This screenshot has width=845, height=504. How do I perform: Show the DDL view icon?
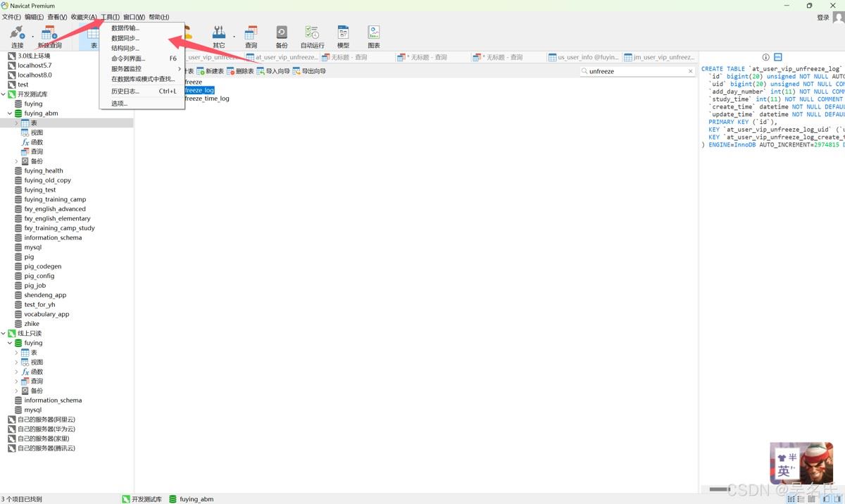pos(778,57)
